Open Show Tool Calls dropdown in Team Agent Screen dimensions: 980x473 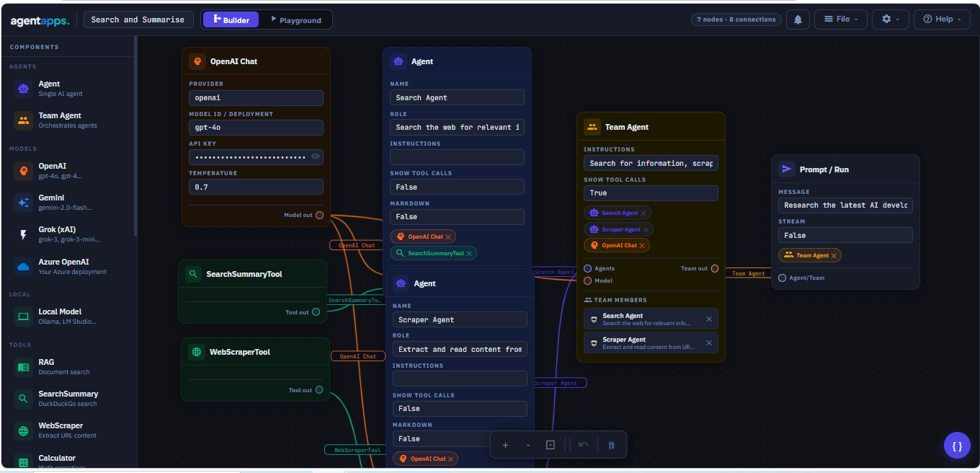click(x=651, y=193)
